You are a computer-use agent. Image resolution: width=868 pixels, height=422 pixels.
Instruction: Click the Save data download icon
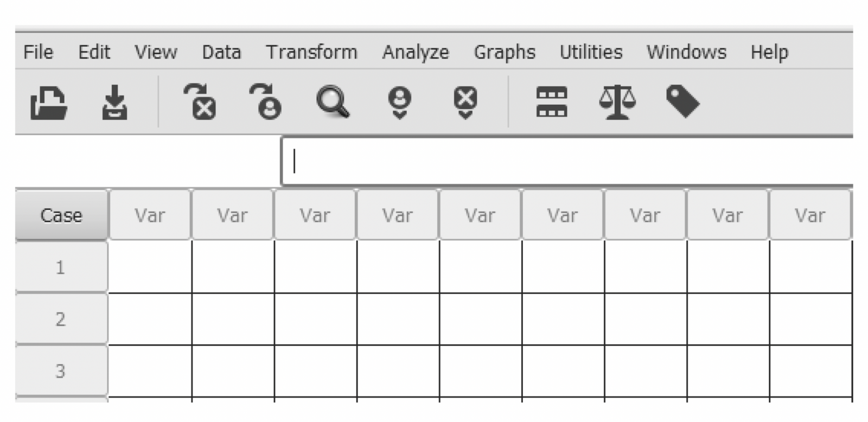pos(115,102)
